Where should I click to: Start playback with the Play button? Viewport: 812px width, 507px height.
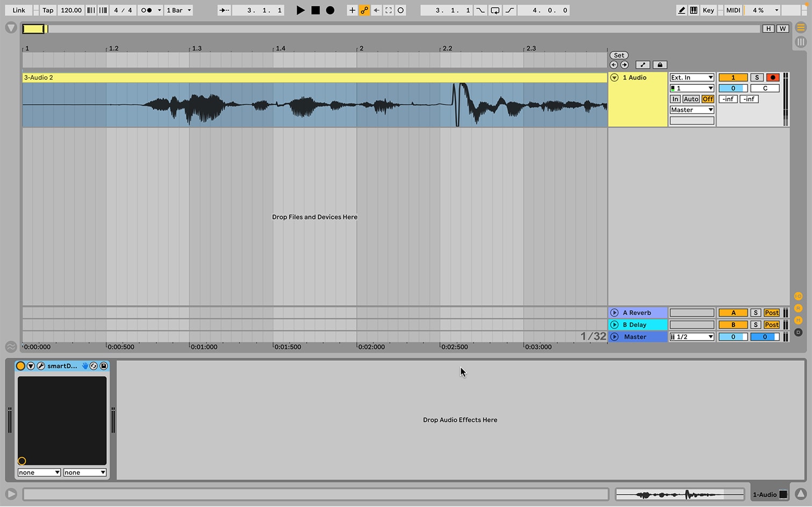(x=300, y=10)
